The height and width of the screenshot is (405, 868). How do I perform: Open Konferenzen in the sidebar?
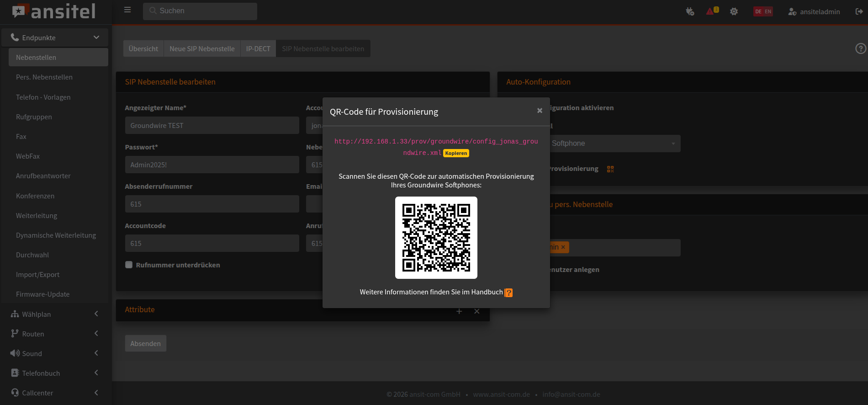pos(58,196)
